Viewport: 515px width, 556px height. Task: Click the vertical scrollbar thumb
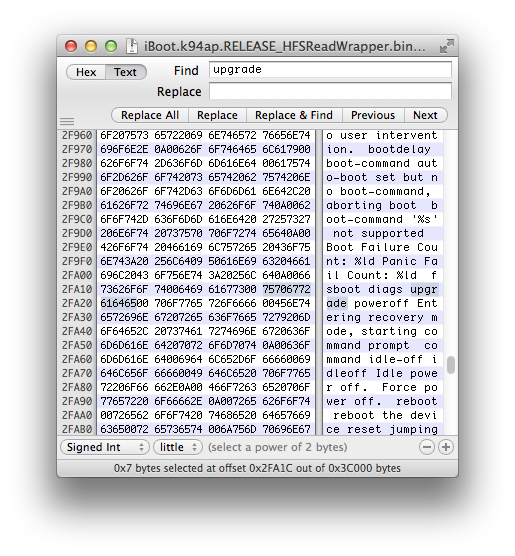pyautogui.click(x=451, y=365)
